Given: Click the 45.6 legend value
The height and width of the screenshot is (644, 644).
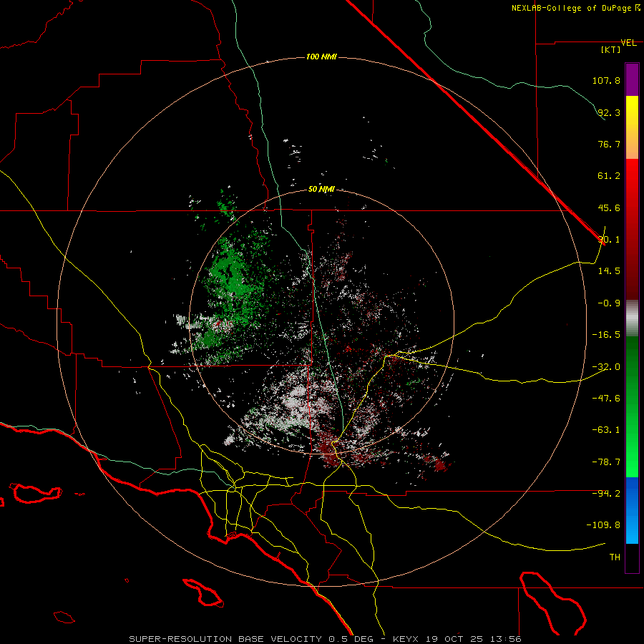Looking at the screenshot, I should pyautogui.click(x=609, y=208).
